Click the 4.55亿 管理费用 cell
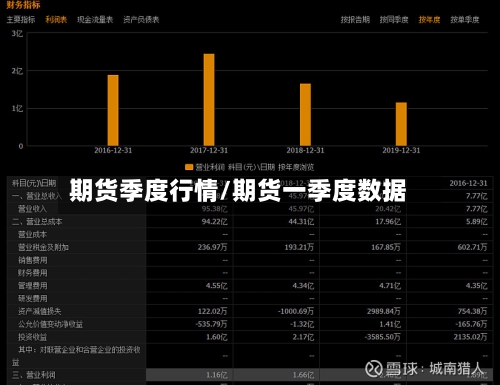 (x=217, y=286)
